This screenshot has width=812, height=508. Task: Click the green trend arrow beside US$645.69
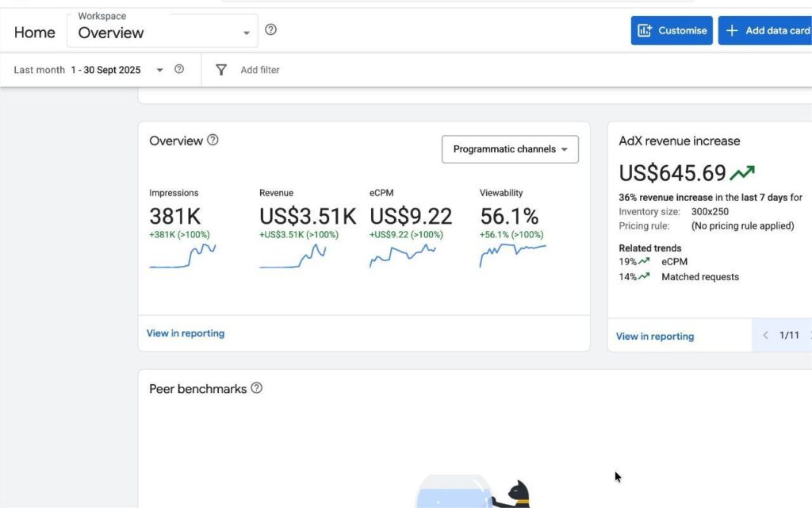pos(743,172)
